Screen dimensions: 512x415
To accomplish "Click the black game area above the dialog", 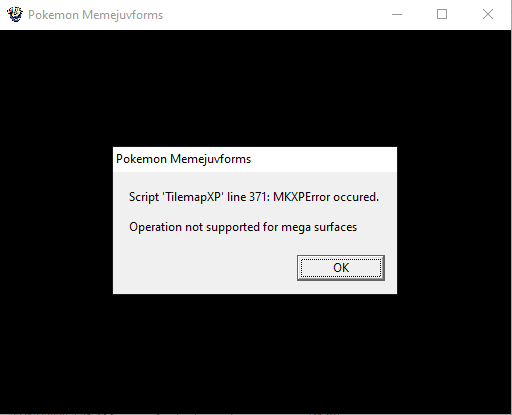I will click(x=255, y=88).
